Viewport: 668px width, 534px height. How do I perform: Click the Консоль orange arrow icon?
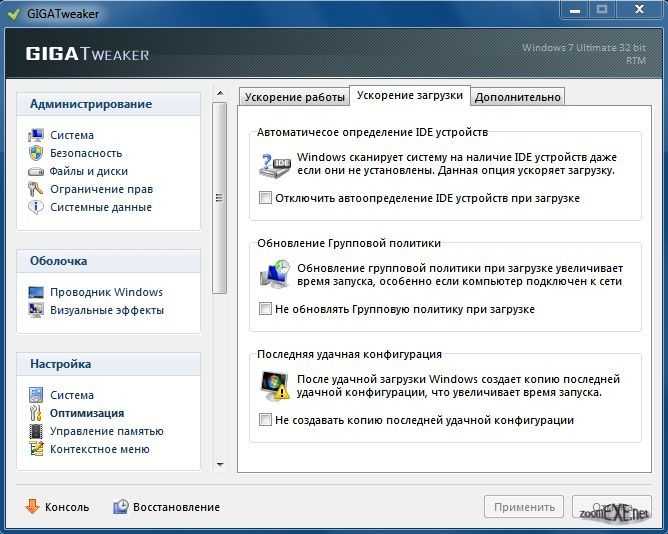[32, 506]
